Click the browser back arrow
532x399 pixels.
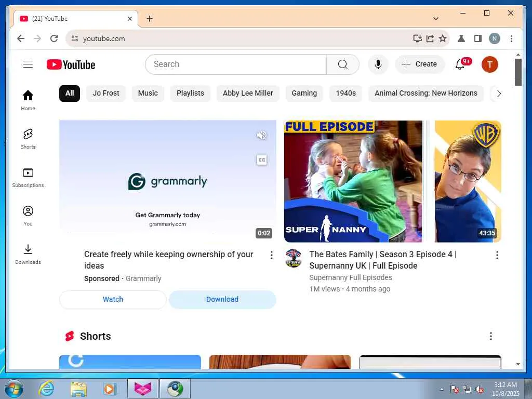point(21,38)
